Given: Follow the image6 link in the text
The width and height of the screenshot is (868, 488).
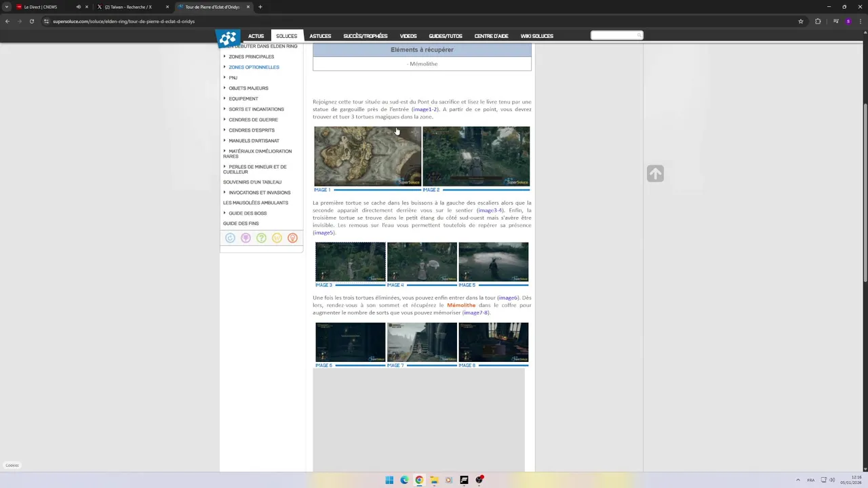Looking at the screenshot, I should click(x=508, y=298).
